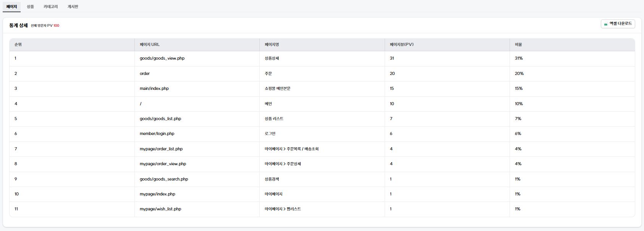Switch to the 페이지 tab

tap(11, 7)
